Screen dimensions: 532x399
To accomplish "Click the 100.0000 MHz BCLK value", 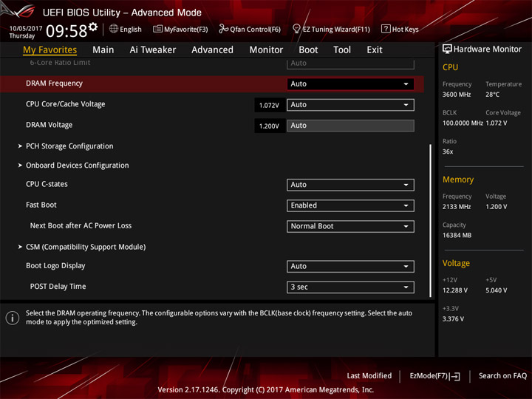I will 463,123.
